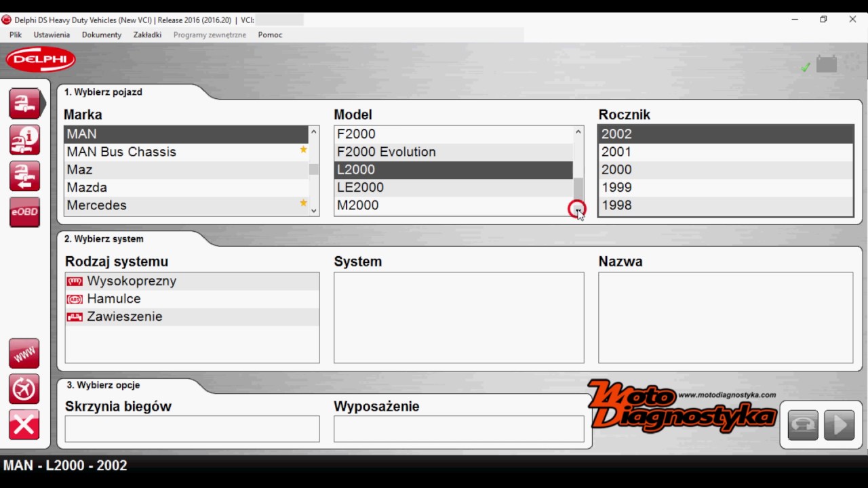Click the Model list scrollbar thumb
This screenshot has width=868, height=488.
(578, 189)
